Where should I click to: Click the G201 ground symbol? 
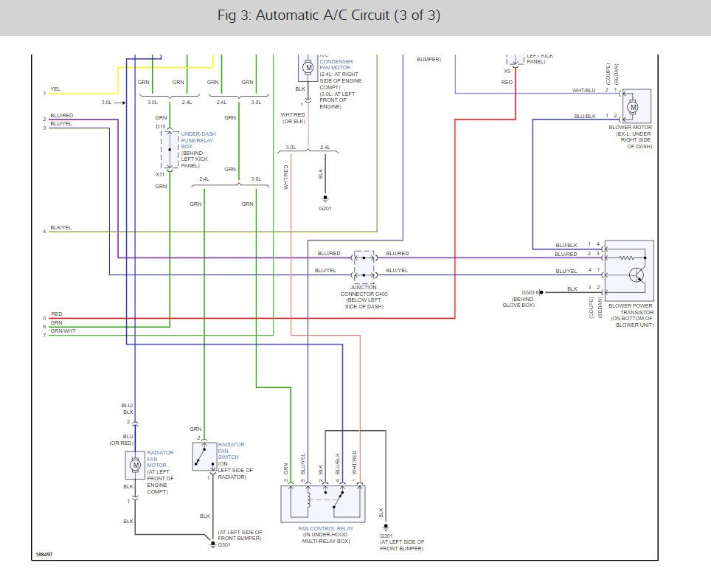click(325, 198)
